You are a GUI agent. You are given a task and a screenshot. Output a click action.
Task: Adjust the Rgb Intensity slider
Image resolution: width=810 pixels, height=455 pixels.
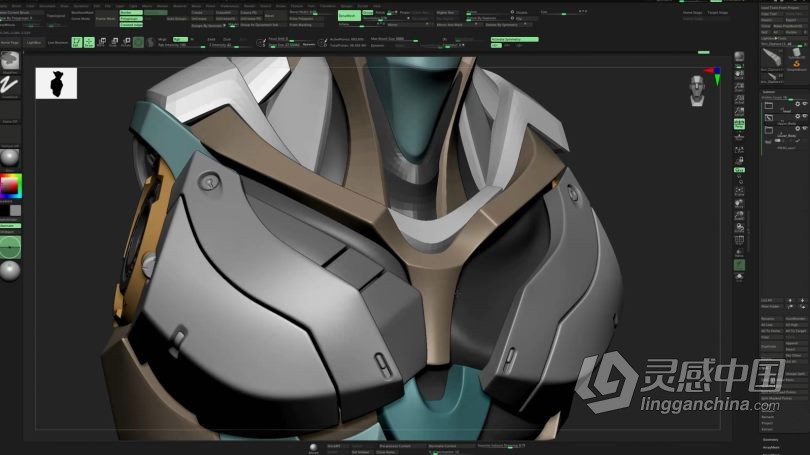pyautogui.click(x=181, y=45)
